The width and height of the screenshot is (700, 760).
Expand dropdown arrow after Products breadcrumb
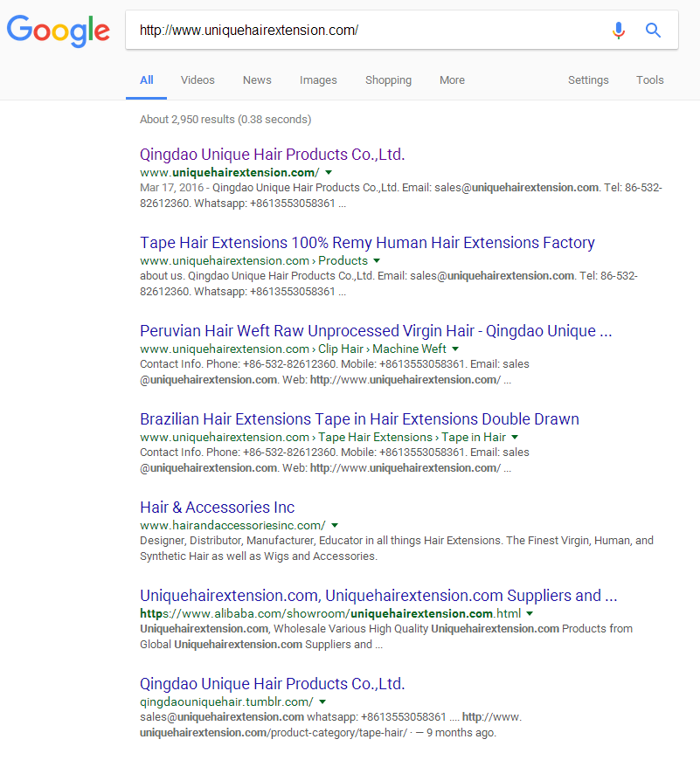coord(377,261)
